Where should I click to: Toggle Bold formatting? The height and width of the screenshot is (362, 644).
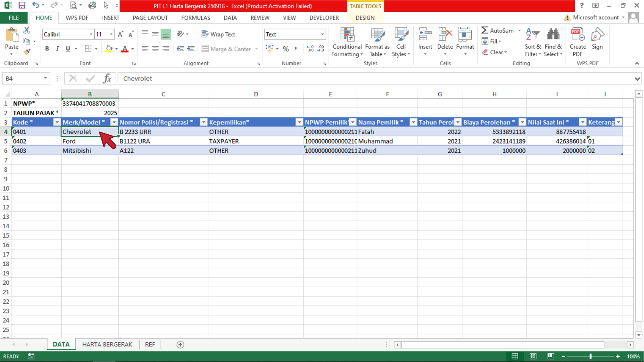pos(47,49)
